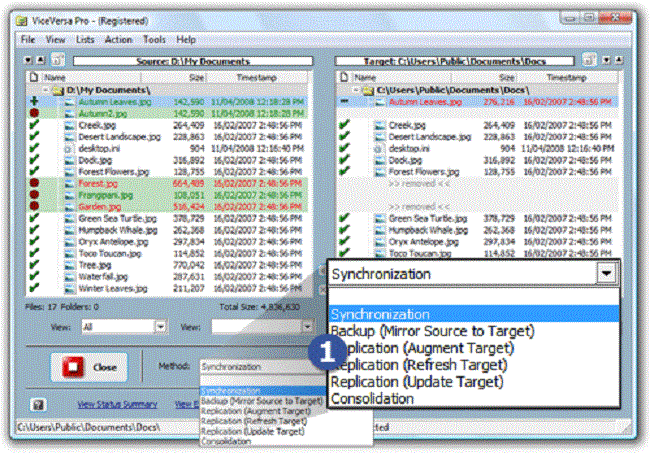650x453 pixels.
Task: Click the browse folder icon right of Target path
Action: pos(589,61)
